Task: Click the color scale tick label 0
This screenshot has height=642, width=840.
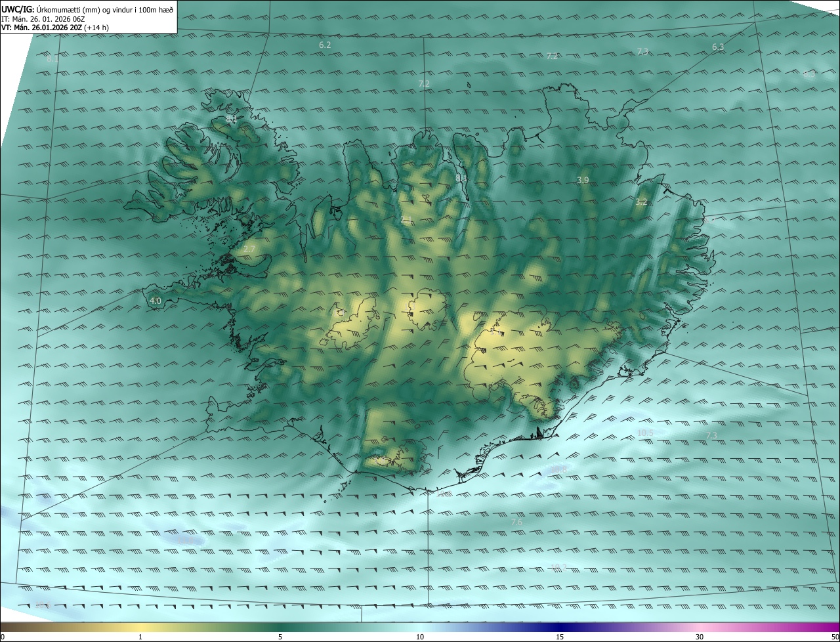Action: tap(3, 637)
